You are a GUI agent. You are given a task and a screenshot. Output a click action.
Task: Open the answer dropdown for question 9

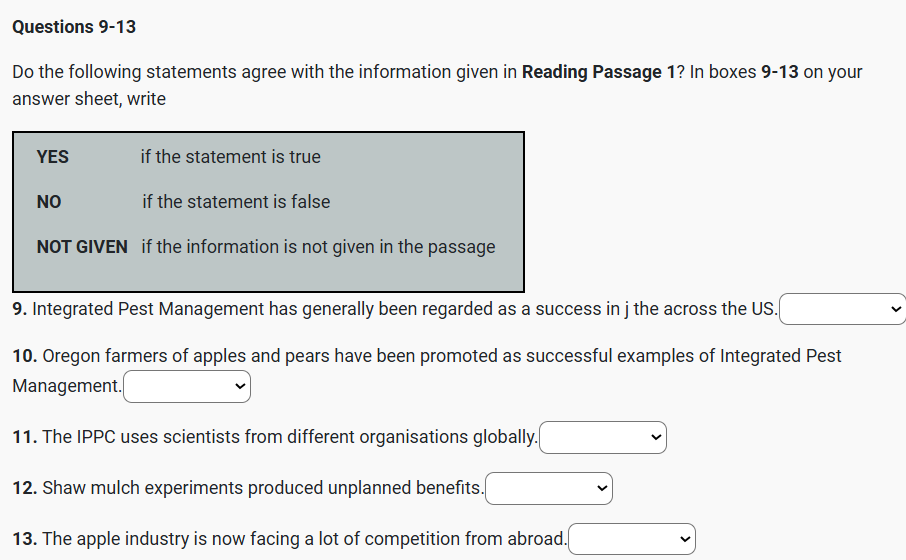tap(842, 310)
